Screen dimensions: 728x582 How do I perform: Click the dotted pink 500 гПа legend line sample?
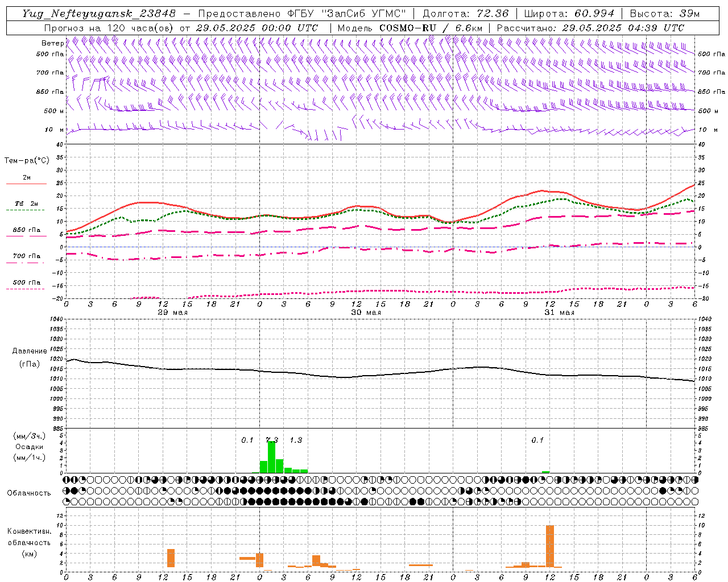click(x=26, y=289)
